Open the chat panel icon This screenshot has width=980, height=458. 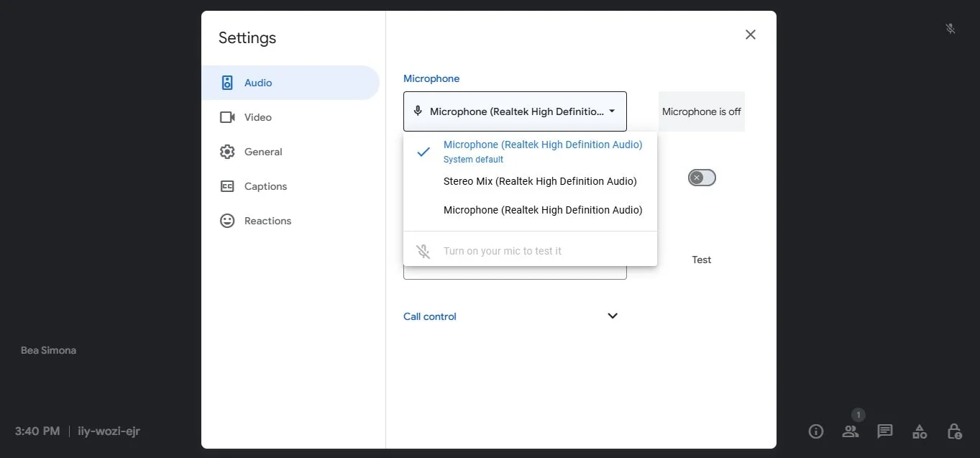885,431
